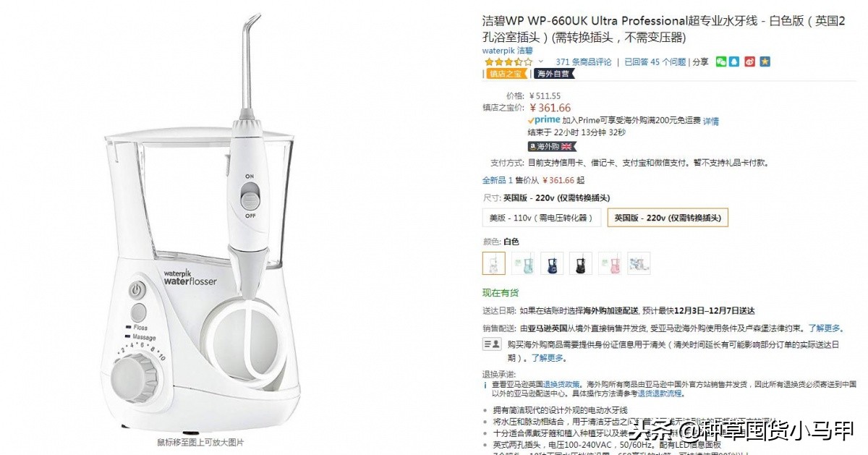Open 已回答 45 个问题 link

[655, 62]
